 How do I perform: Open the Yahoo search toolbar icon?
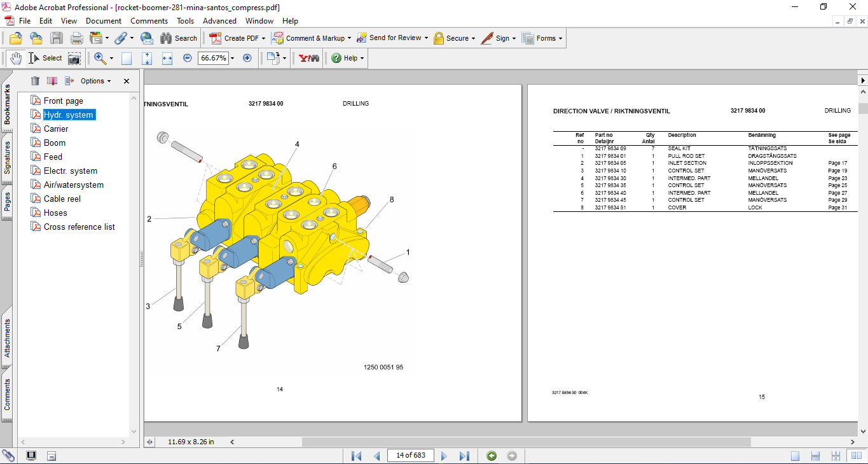click(x=309, y=58)
